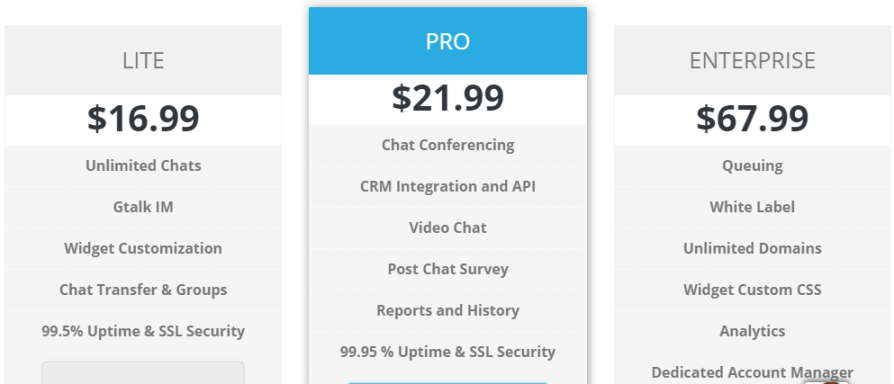Click the blue button under PRO plan
The width and height of the screenshot is (894, 384).
tap(448, 383)
